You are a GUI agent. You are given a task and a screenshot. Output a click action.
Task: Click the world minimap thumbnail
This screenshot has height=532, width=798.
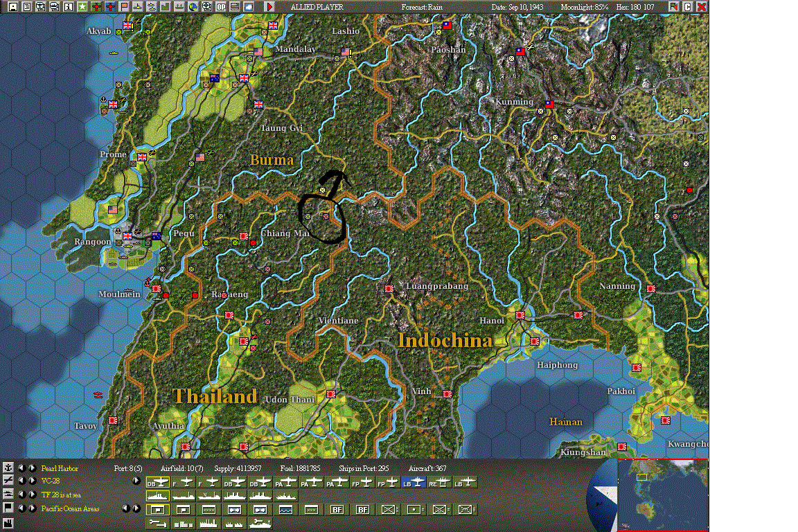pos(663,495)
